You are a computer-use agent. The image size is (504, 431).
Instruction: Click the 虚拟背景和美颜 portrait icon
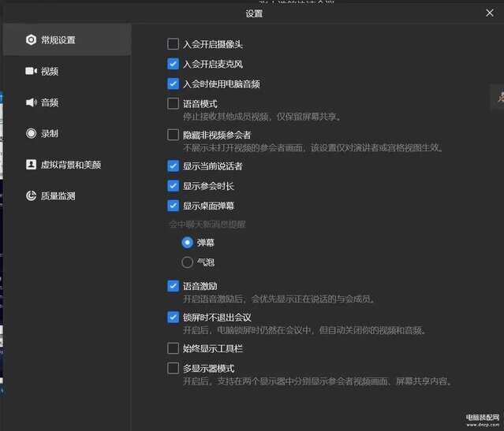32,165
